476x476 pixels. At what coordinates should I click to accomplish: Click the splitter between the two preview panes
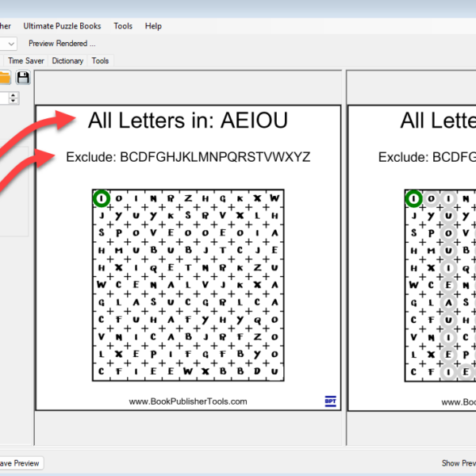click(344, 254)
